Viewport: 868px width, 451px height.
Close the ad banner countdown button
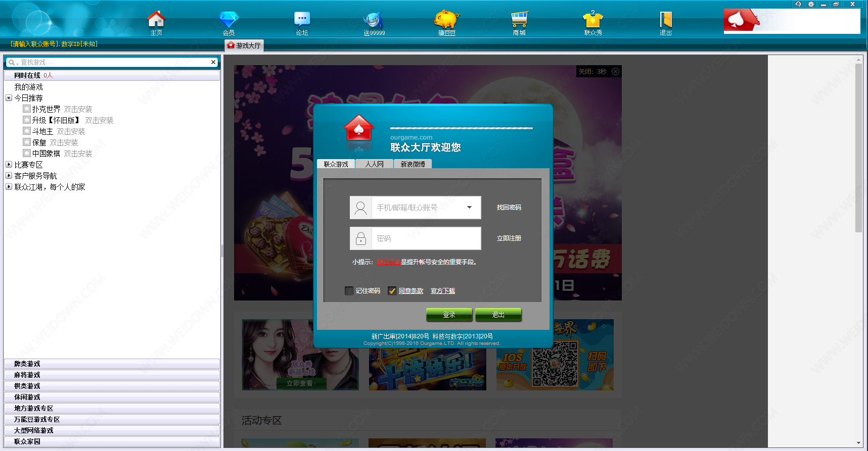[615, 72]
